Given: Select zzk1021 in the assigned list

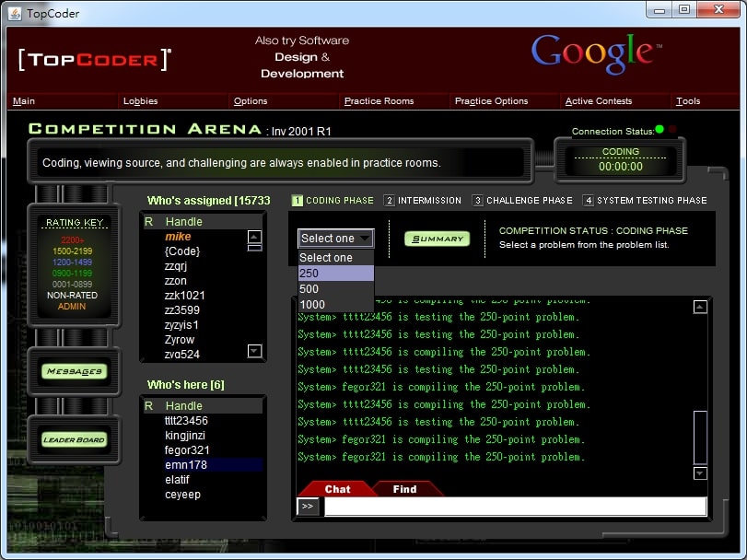Looking at the screenshot, I should (x=185, y=296).
